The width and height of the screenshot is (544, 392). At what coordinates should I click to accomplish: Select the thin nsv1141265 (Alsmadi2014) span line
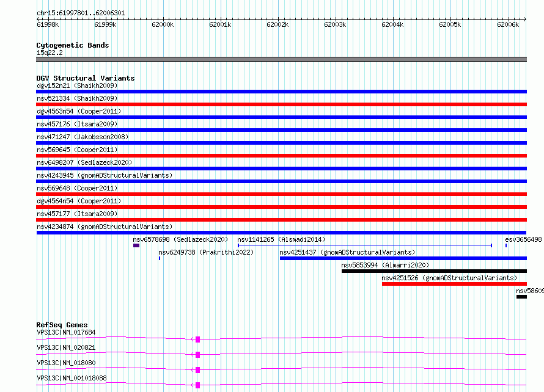click(365, 245)
